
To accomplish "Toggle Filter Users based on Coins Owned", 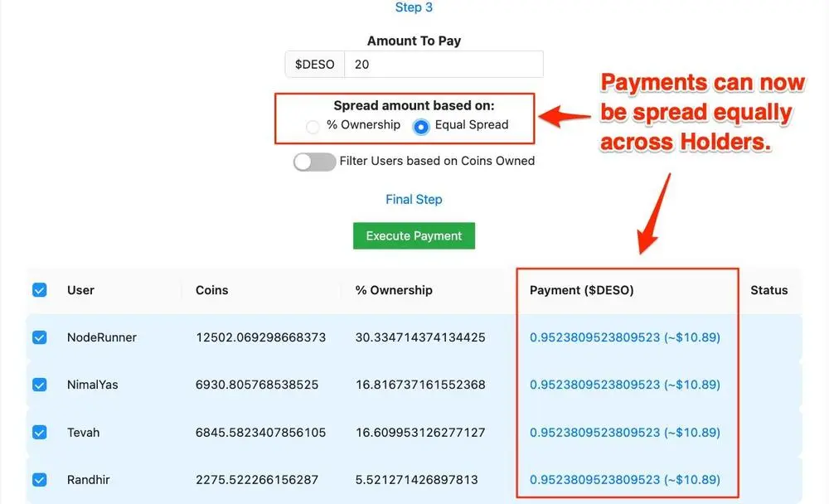I will pyautogui.click(x=314, y=162).
